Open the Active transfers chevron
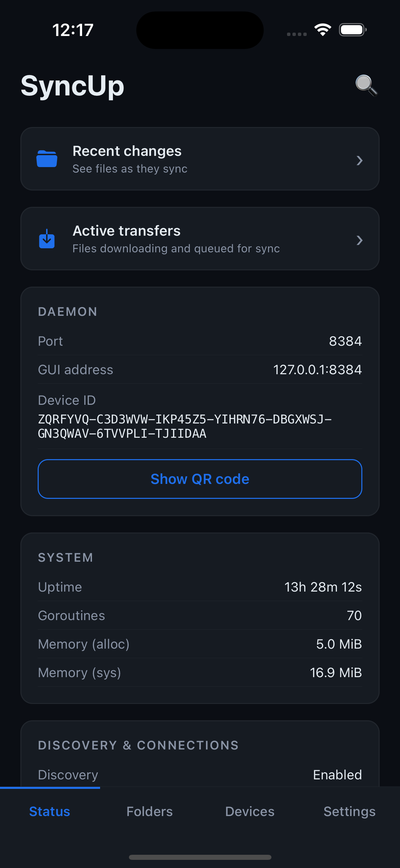Screen dimensions: 400x868 click(360, 240)
